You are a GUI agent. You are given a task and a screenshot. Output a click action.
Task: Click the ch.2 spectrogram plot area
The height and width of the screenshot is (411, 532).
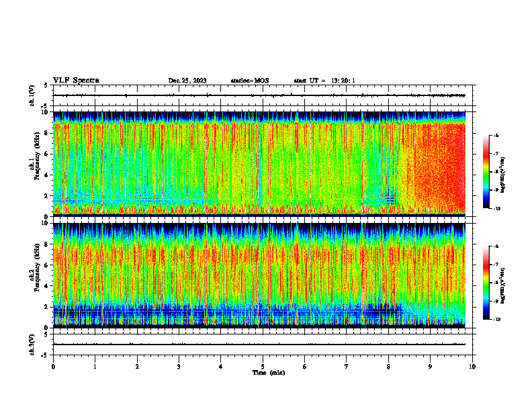259,275
